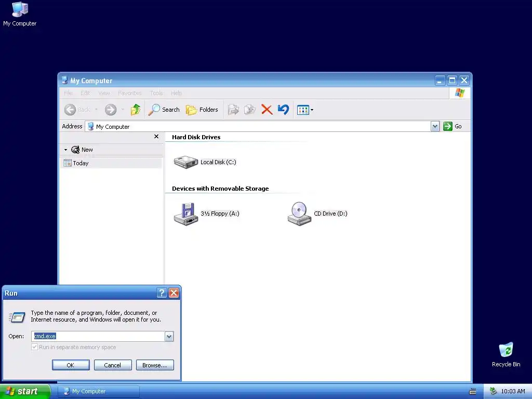Open the Start menu

pyautogui.click(x=25, y=391)
